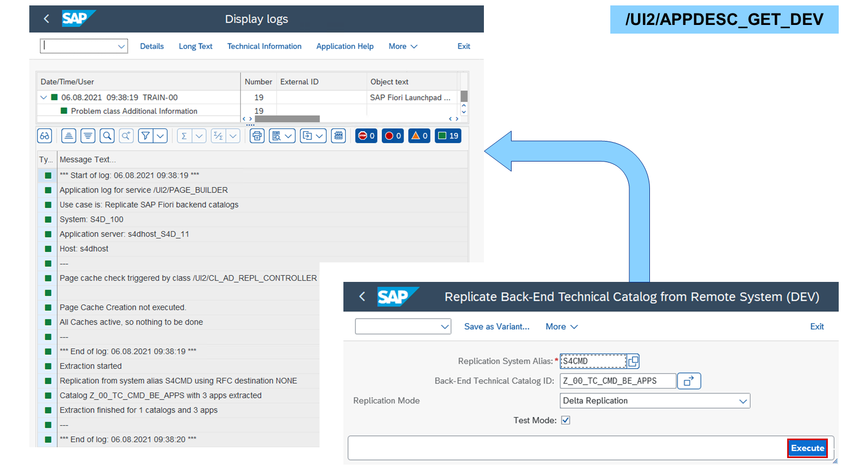Filter by success messages showing 19

[448, 136]
